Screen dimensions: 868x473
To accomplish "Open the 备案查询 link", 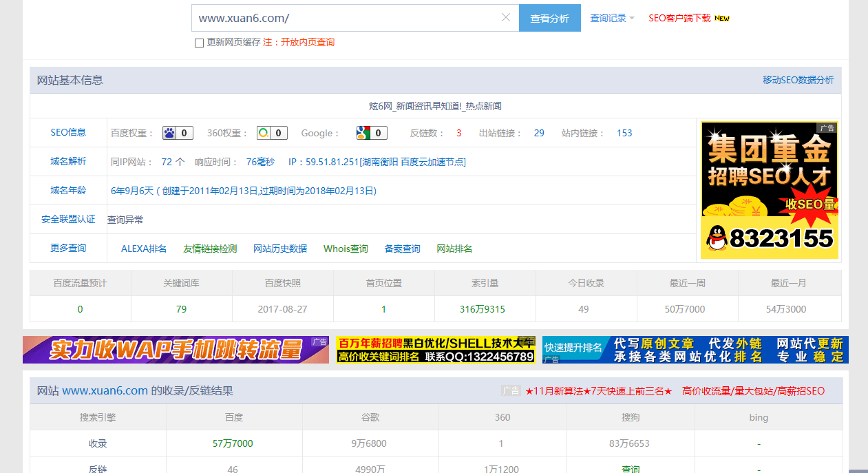I will click(x=402, y=249).
